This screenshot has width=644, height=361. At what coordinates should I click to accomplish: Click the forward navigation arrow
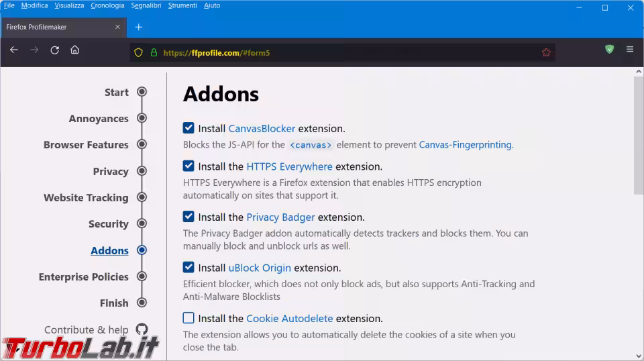click(x=34, y=50)
